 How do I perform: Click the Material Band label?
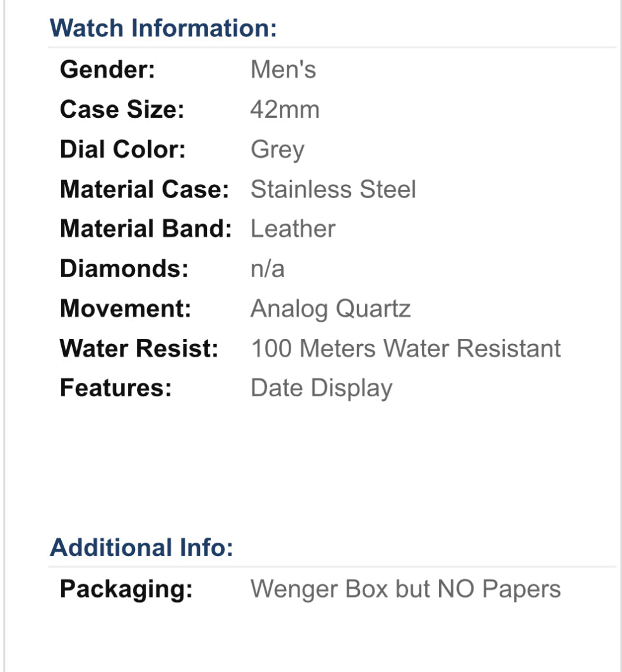[x=146, y=229]
